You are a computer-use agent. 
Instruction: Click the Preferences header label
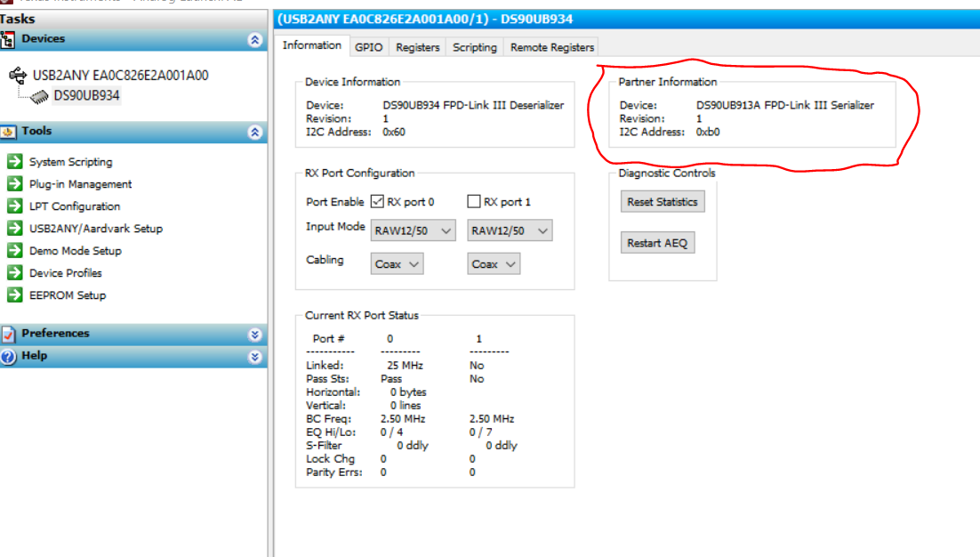click(56, 333)
